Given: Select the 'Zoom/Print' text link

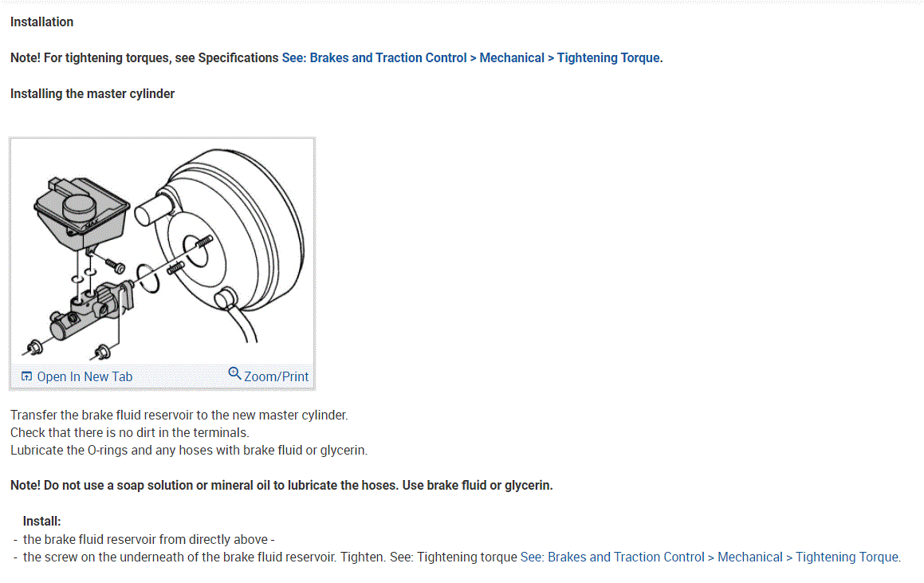Looking at the screenshot, I should tap(276, 376).
